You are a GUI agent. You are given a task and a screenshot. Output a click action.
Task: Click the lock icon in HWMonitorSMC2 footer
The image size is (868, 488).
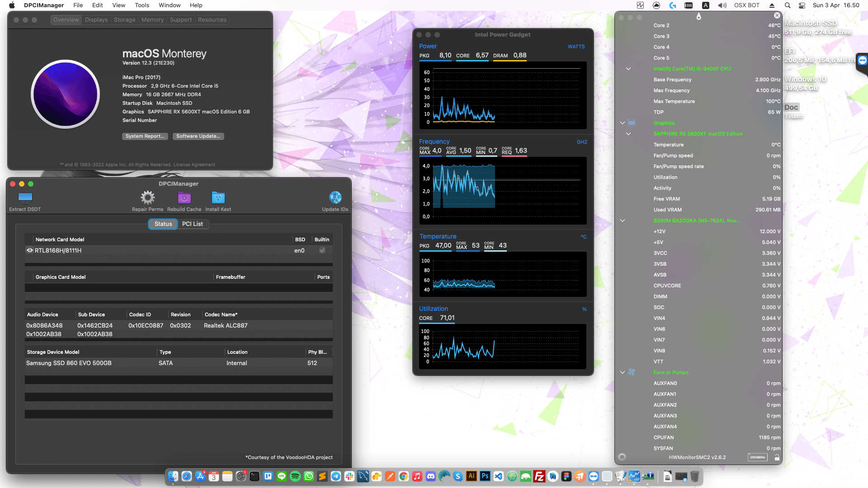click(x=777, y=457)
